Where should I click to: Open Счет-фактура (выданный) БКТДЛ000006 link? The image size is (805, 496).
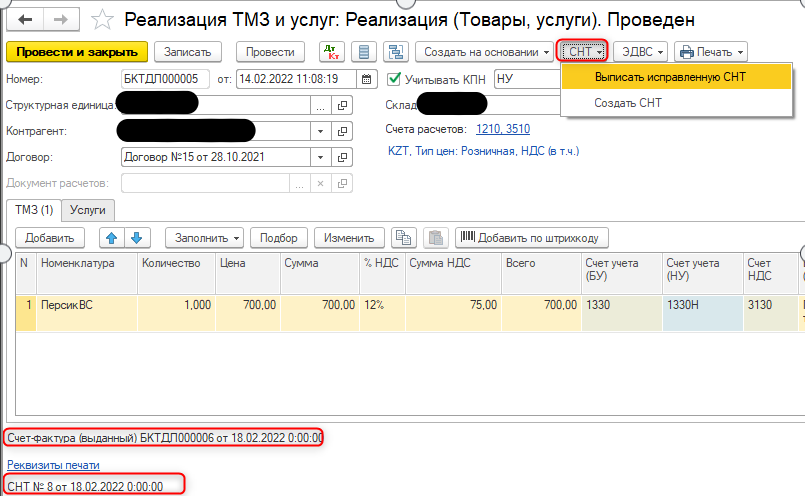pyautogui.click(x=164, y=438)
